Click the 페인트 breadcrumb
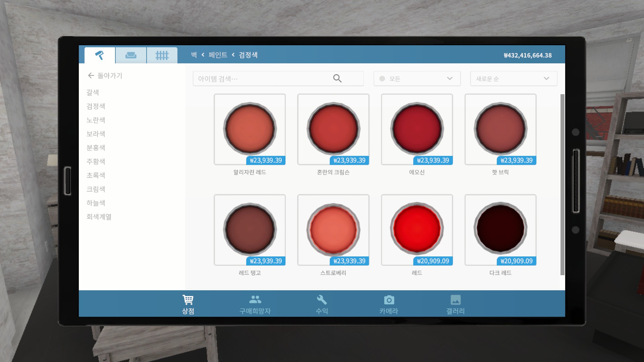The width and height of the screenshot is (644, 362). [218, 55]
